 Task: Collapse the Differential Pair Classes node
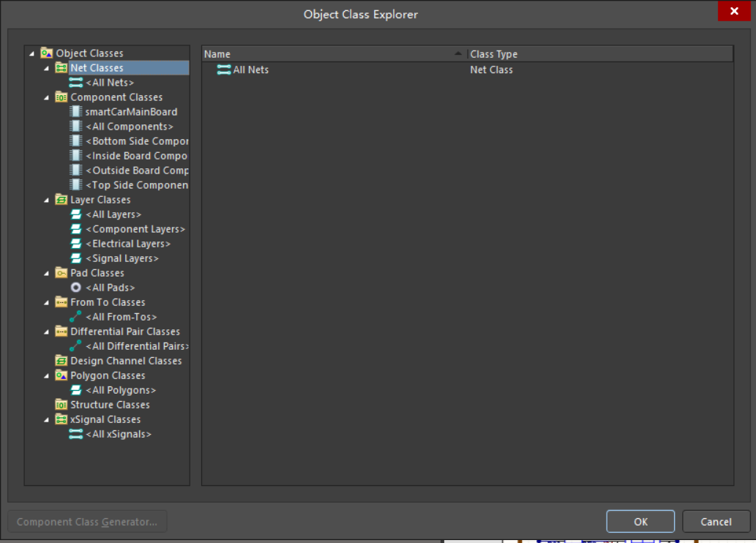46,332
